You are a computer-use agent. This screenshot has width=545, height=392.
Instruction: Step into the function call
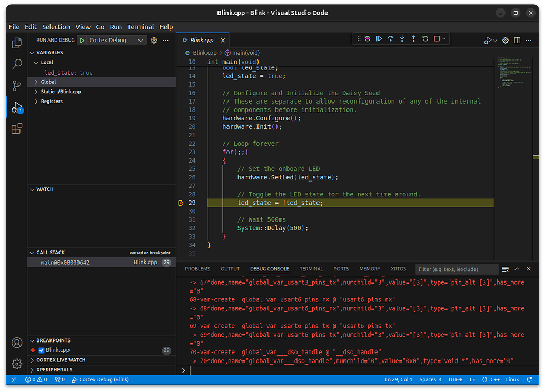click(x=402, y=39)
